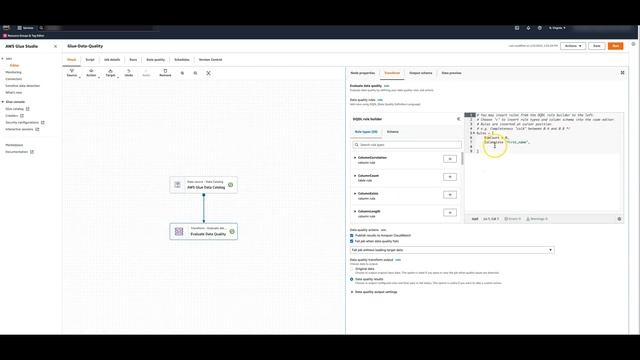Click the Undo toolbar icon

pos(129,73)
